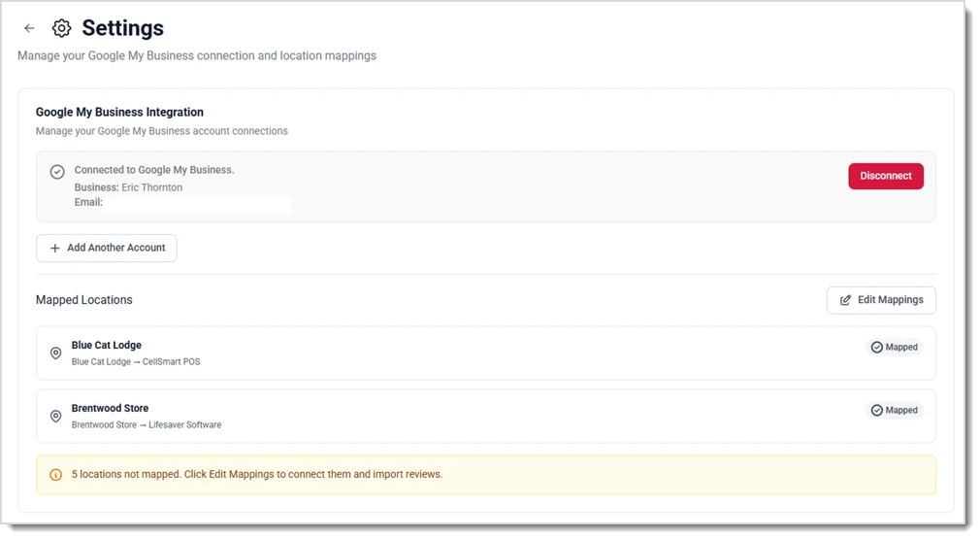Select the Brentwood Store location name
This screenshot has width=980, height=539.
point(110,408)
